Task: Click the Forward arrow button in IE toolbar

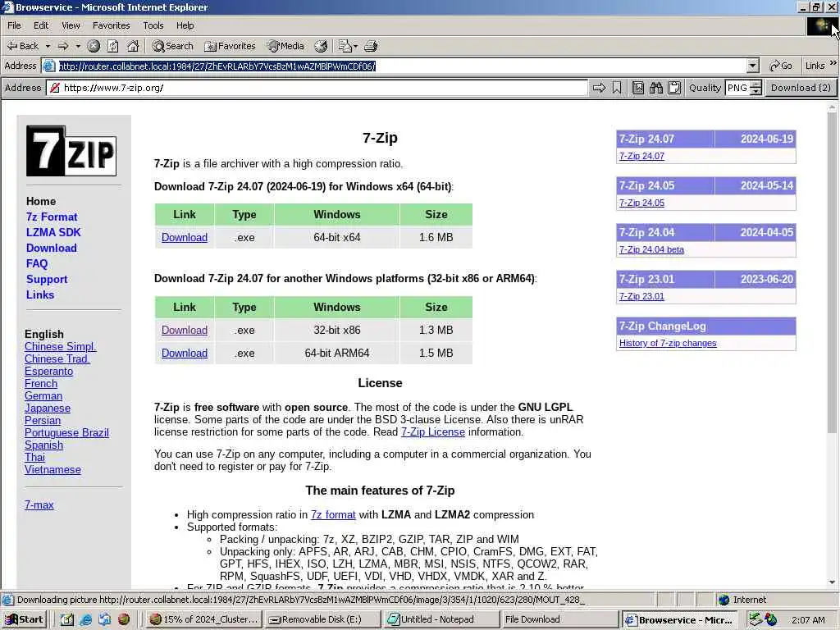Action: tap(63, 46)
